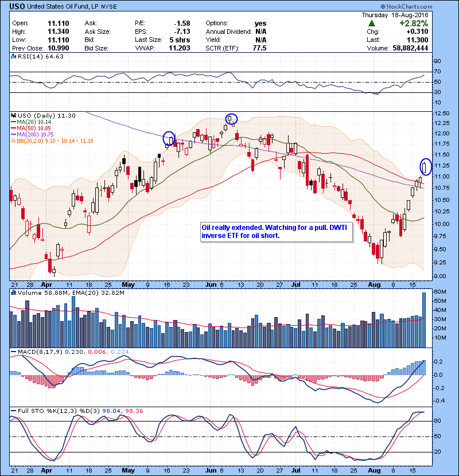Click the Full STO %K value 98.04
This screenshot has width=459, height=476.
111,411
